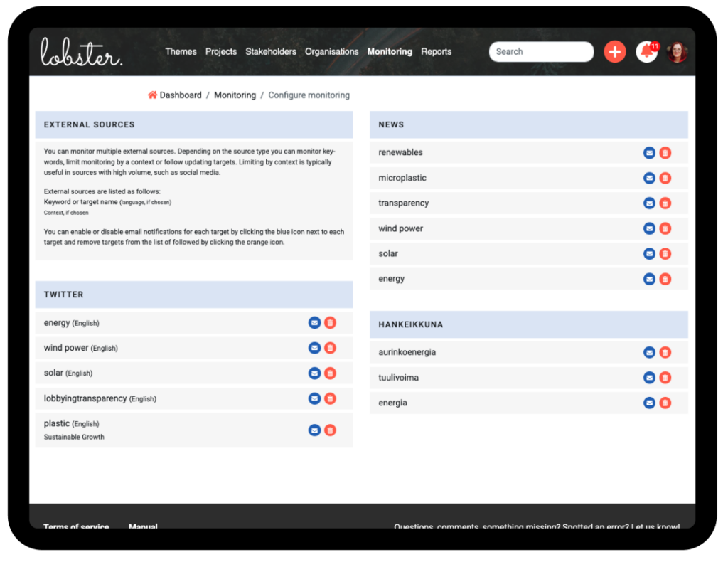Delete microplastic from News list
This screenshot has width=728, height=562.
coord(665,178)
